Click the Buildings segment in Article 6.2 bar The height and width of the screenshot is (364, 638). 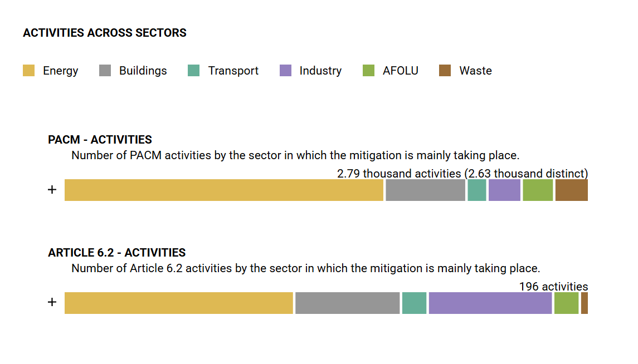[x=347, y=303]
